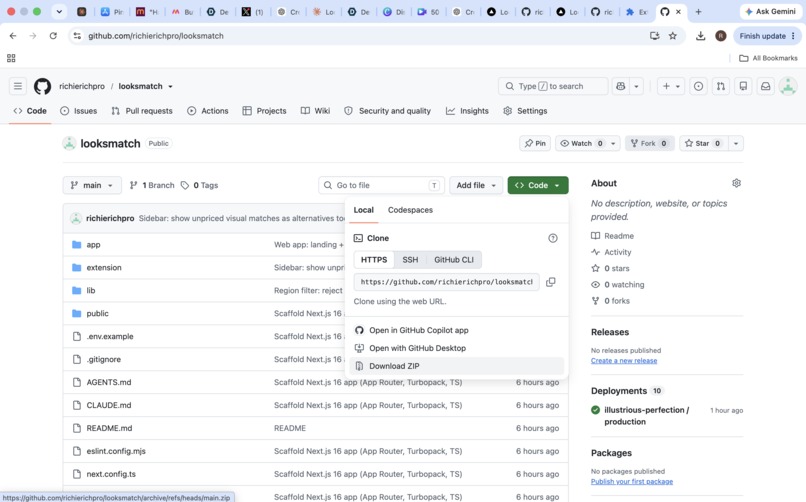The height and width of the screenshot is (502, 806).
Task: Open the extension folder
Action: click(104, 268)
